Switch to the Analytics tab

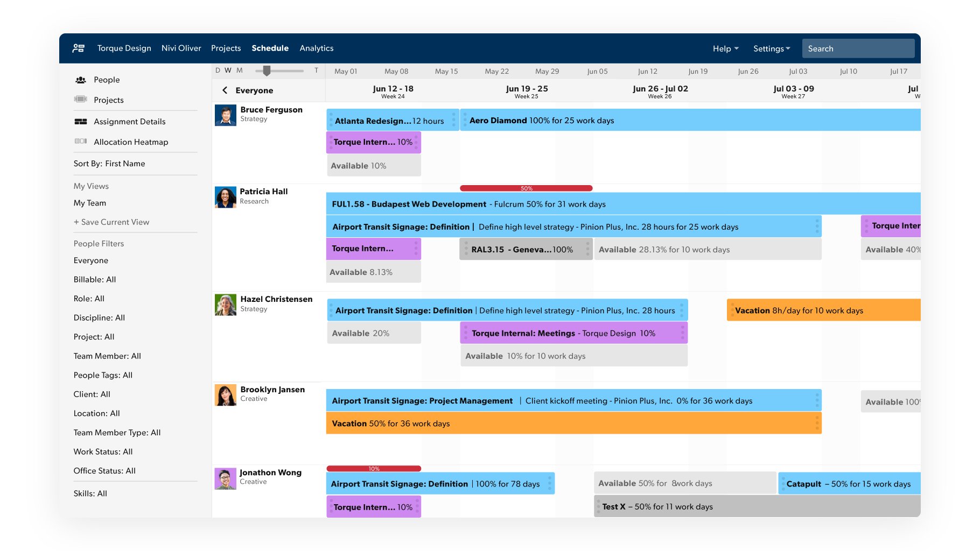coord(317,48)
